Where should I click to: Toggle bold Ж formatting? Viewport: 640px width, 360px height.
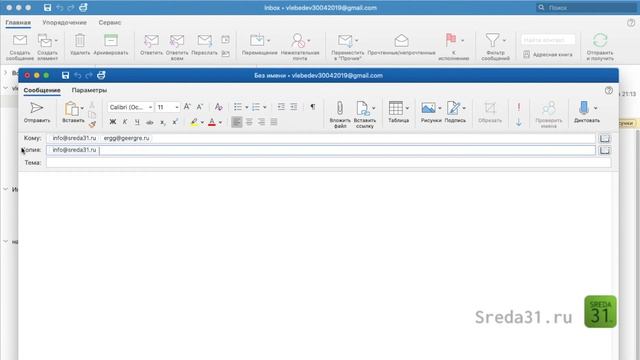[113, 122]
